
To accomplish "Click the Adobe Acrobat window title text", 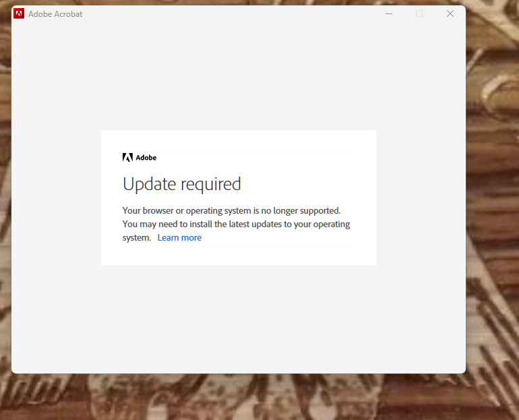I will [x=55, y=14].
